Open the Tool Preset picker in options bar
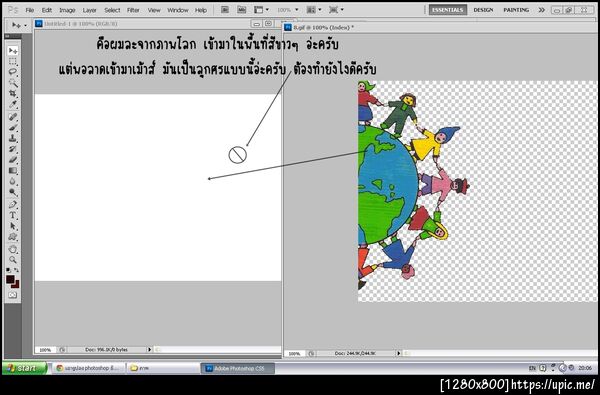The height and width of the screenshot is (395, 600). pos(19,25)
